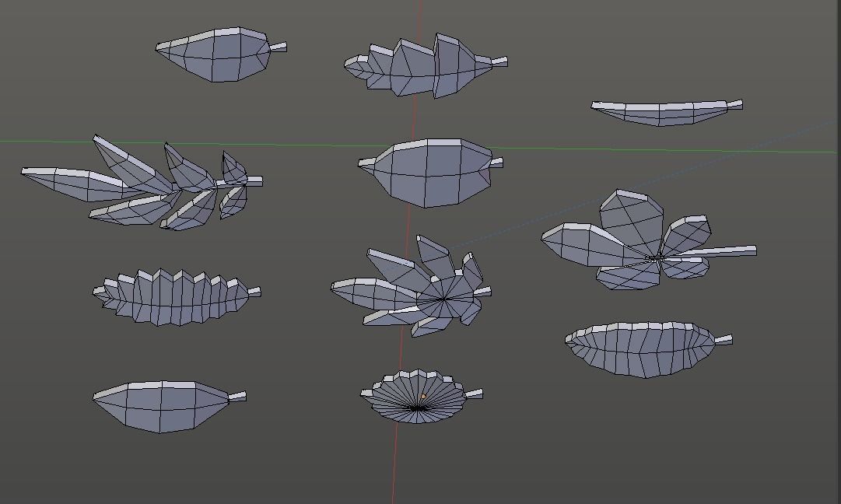Screen dimensions: 841x504
Task: Select the thin narrow curved leaf mesh
Action: click(667, 113)
